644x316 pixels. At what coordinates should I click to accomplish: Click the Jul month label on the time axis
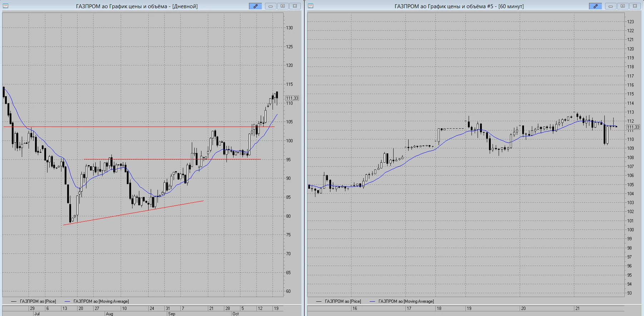37,314
